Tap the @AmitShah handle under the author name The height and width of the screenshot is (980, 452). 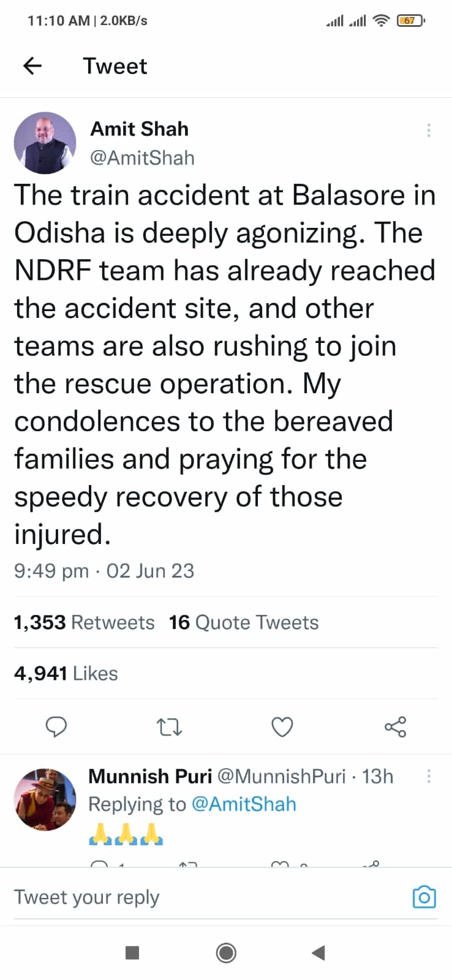142,158
